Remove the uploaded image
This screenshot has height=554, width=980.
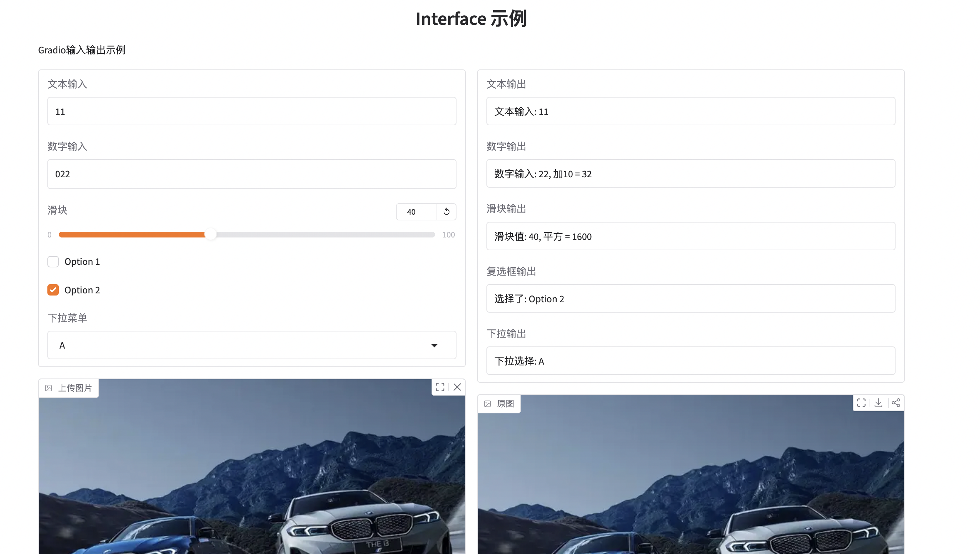coord(457,387)
